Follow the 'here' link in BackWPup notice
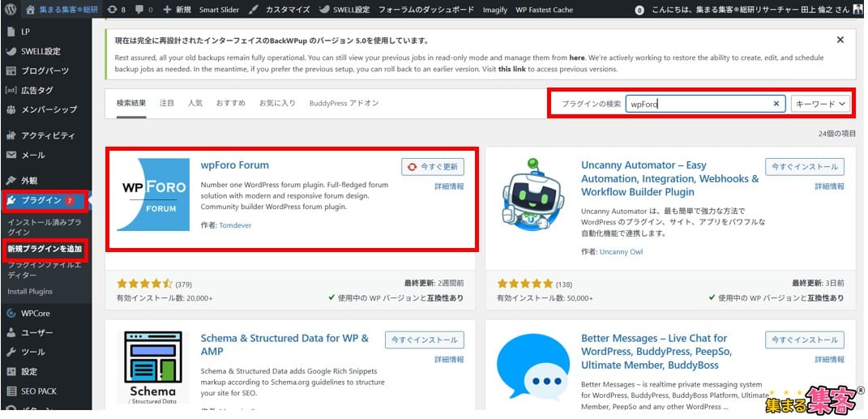The width and height of the screenshot is (868, 419). tap(577, 58)
